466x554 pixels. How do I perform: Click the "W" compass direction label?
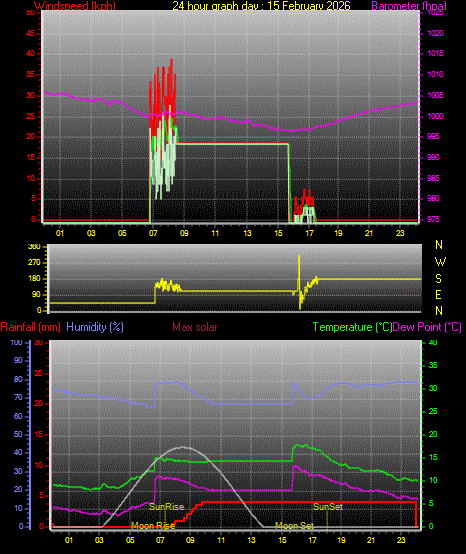[440, 262]
